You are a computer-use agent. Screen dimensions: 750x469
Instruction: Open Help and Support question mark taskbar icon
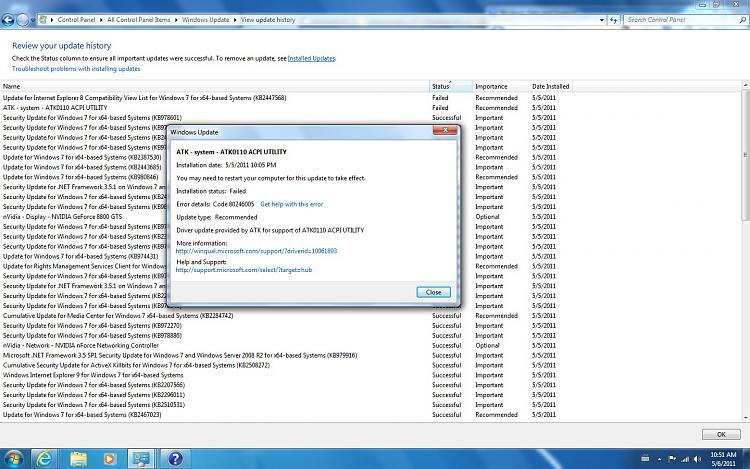click(175, 459)
